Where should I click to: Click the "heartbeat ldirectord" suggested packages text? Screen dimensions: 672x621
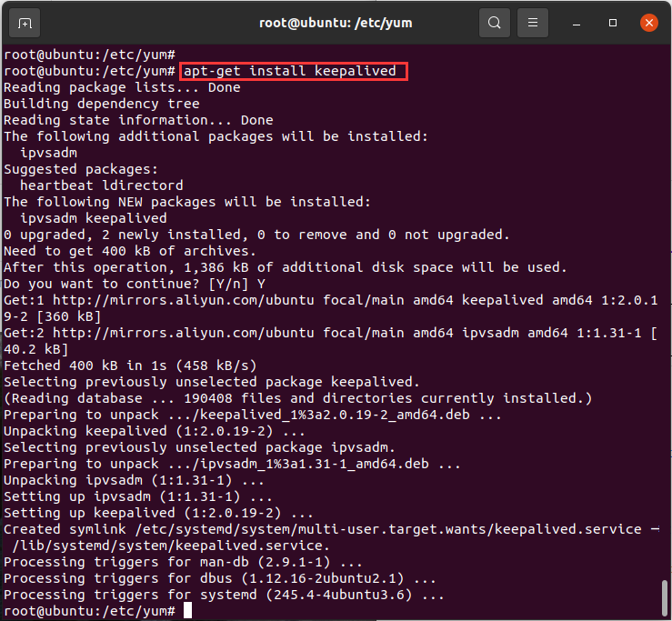coord(102,185)
